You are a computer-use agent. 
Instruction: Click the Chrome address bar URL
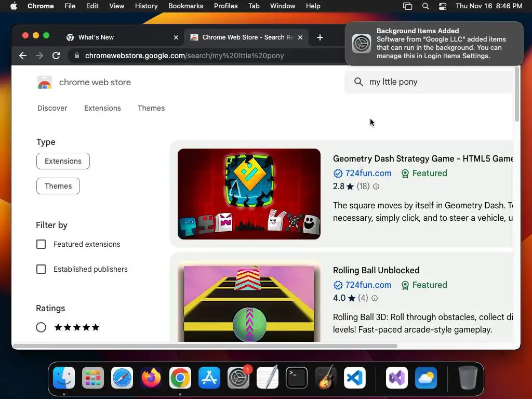pyautogui.click(x=184, y=56)
